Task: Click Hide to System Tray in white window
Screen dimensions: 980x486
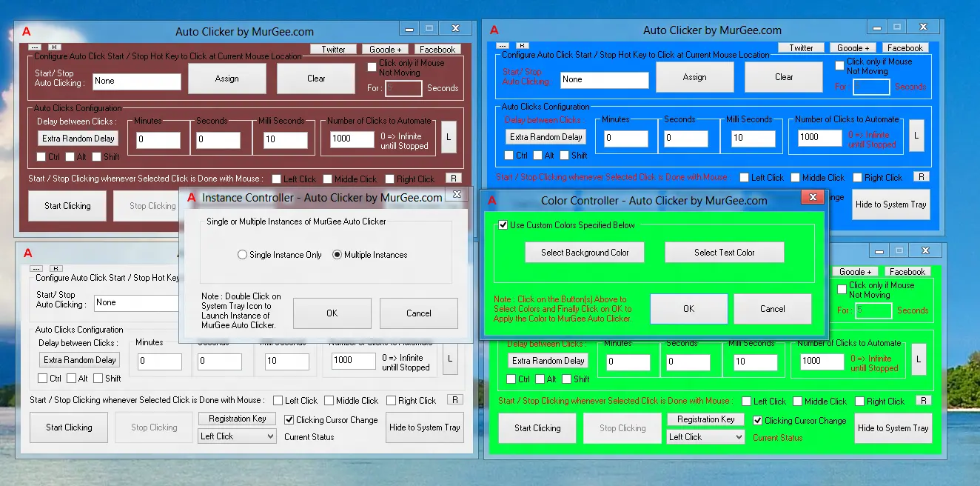Action: click(x=425, y=427)
